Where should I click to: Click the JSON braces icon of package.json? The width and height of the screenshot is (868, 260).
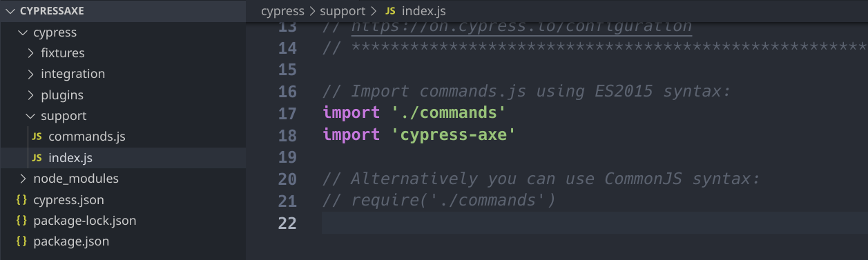(x=21, y=241)
